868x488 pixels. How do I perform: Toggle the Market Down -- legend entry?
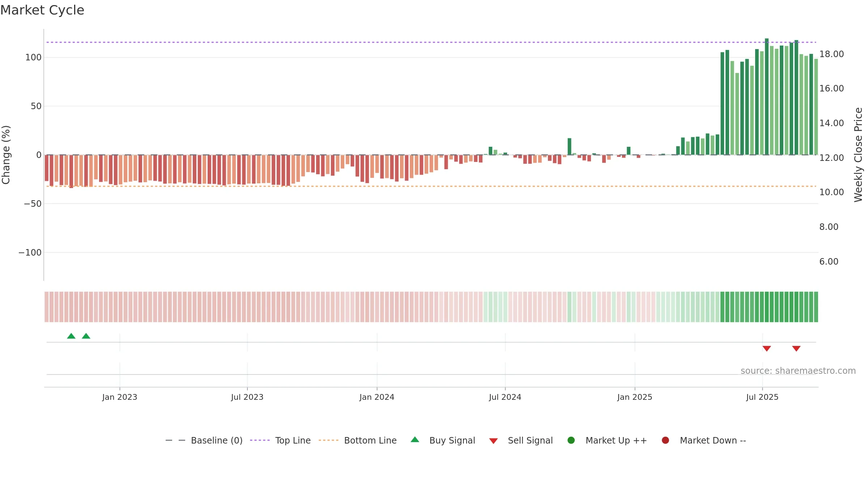[x=703, y=440]
